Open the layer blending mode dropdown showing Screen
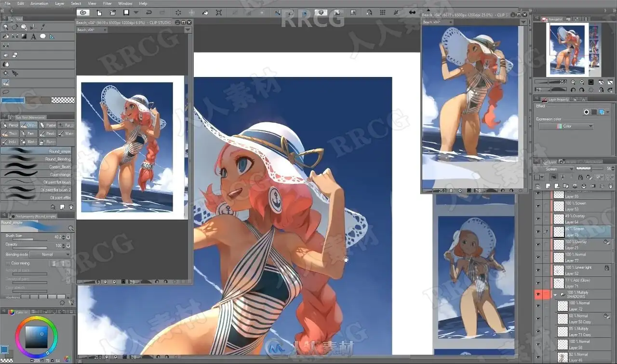The width and height of the screenshot is (617, 364). point(554,169)
